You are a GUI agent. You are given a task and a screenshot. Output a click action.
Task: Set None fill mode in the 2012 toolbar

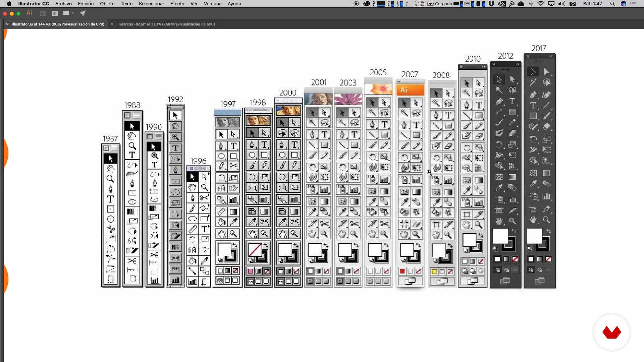515,259
